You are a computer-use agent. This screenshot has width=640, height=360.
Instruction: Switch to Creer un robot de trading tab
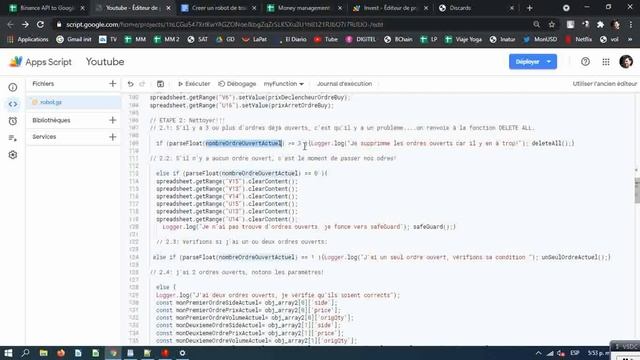coord(218,8)
